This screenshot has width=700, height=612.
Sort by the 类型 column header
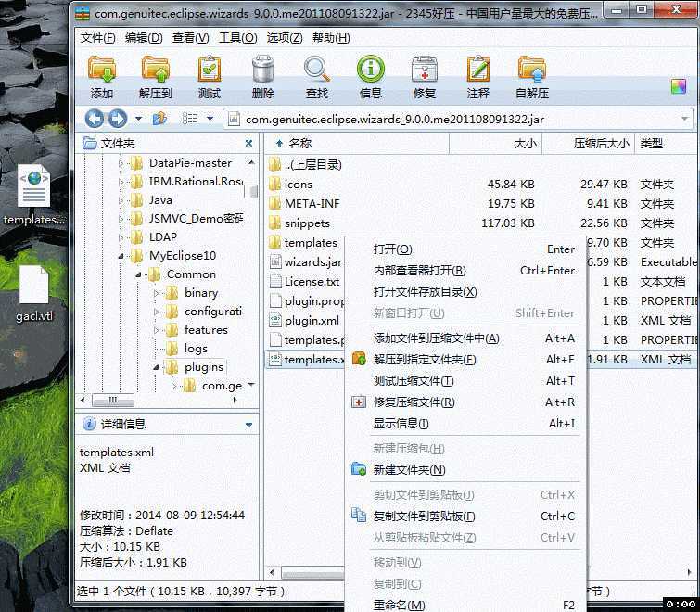click(x=665, y=144)
